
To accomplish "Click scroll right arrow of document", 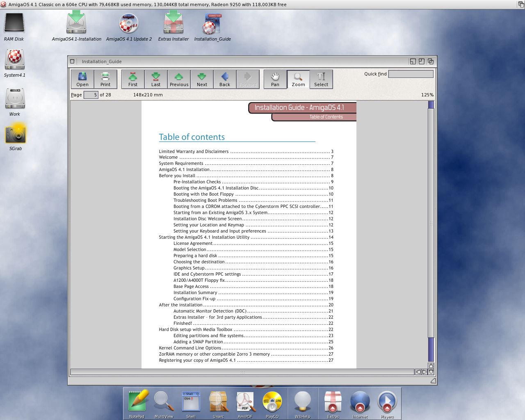I will click(425, 372).
